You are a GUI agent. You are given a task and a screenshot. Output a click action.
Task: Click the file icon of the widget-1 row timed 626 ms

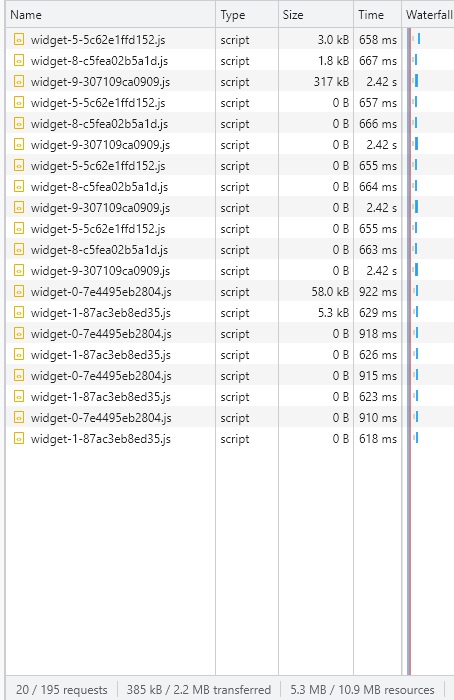[19, 354]
